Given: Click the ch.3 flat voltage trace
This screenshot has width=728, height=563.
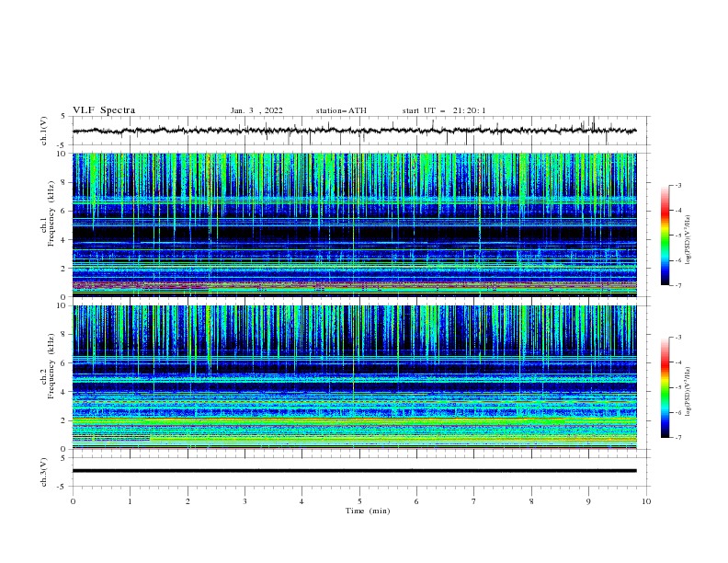Looking at the screenshot, I should tap(354, 471).
